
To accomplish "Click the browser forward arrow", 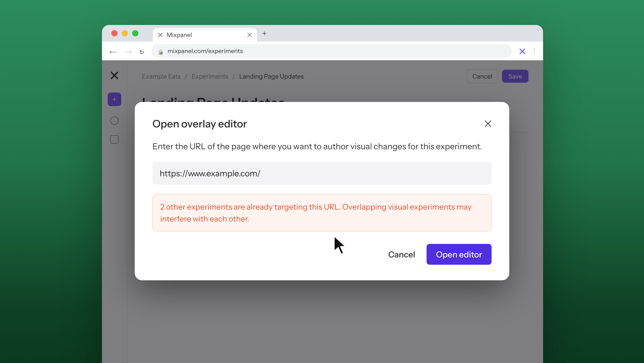I will [128, 52].
